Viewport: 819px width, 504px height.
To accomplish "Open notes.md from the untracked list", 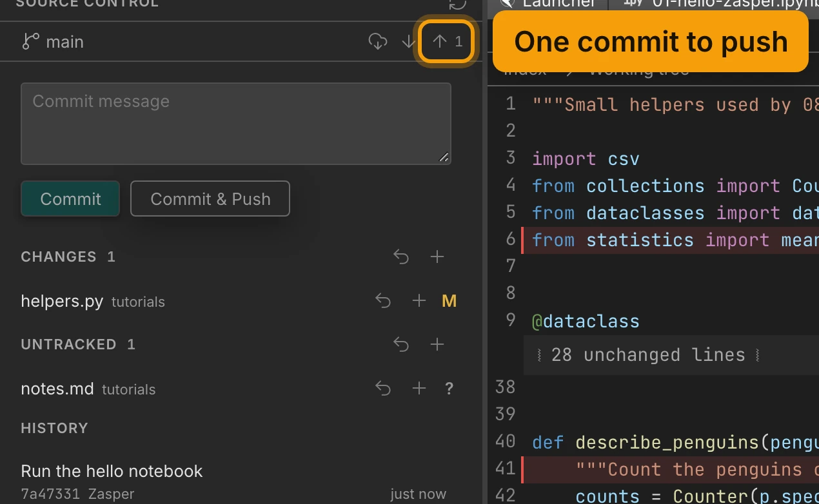I will pyautogui.click(x=57, y=389).
